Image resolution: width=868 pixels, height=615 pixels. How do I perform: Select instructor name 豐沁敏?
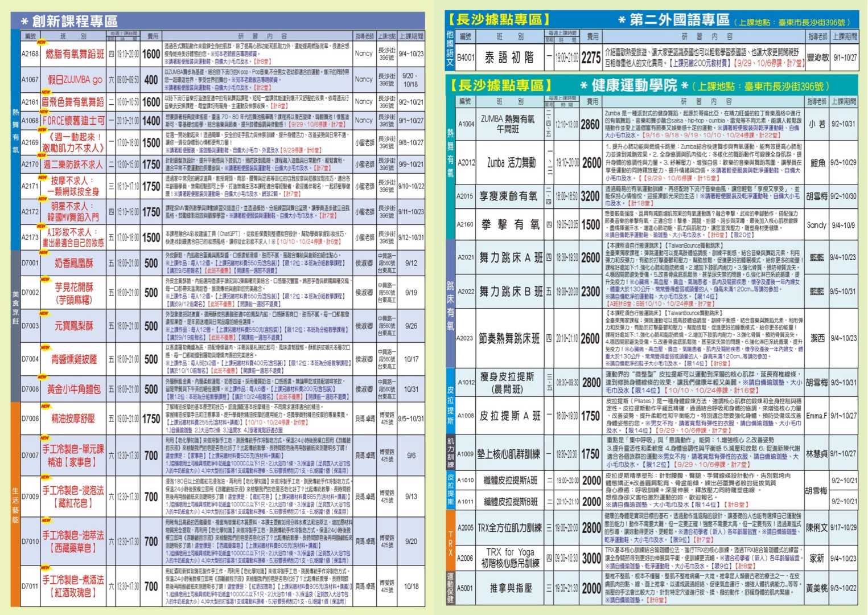(818, 58)
